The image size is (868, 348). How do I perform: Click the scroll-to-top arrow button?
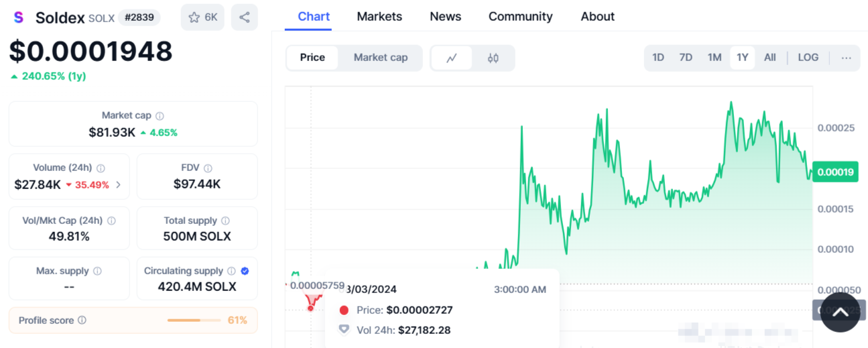click(x=840, y=312)
